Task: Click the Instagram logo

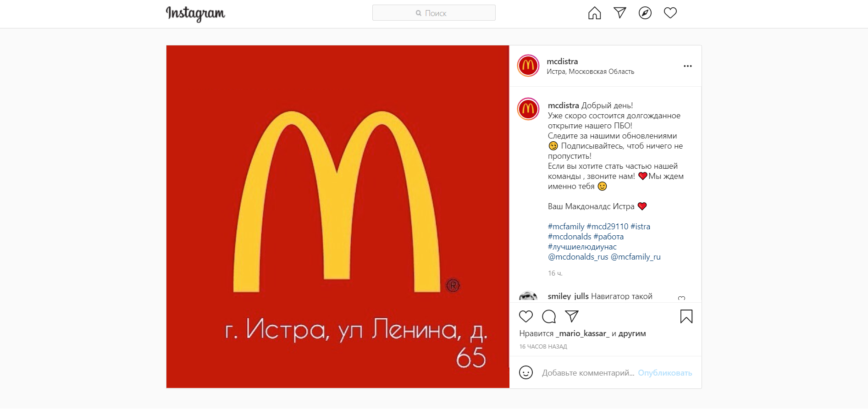Action: pos(195,14)
